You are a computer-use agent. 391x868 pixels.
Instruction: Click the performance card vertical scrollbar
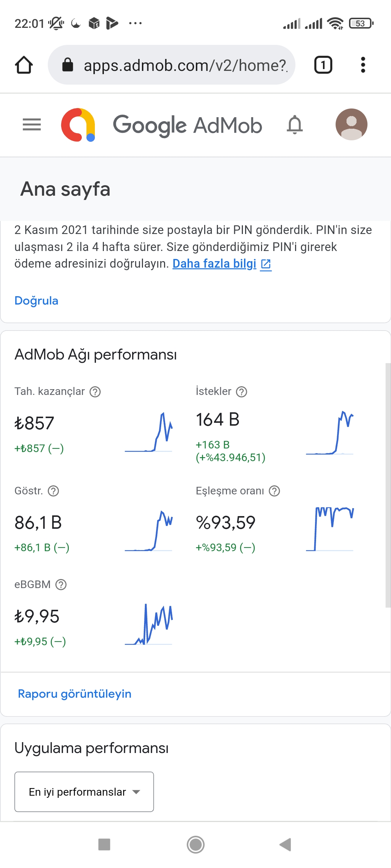388,485
